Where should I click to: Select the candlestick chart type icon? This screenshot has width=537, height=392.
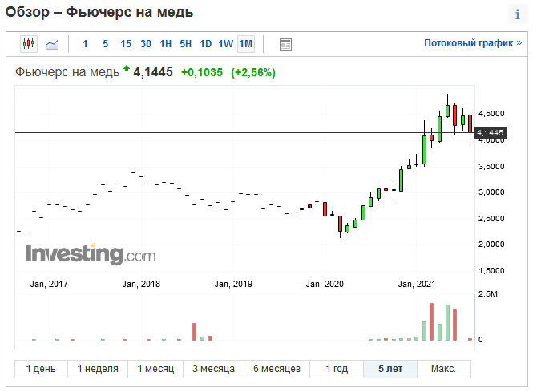coord(28,44)
